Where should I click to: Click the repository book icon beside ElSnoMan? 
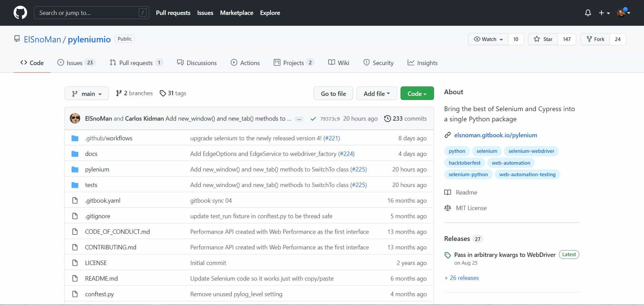coord(17,39)
